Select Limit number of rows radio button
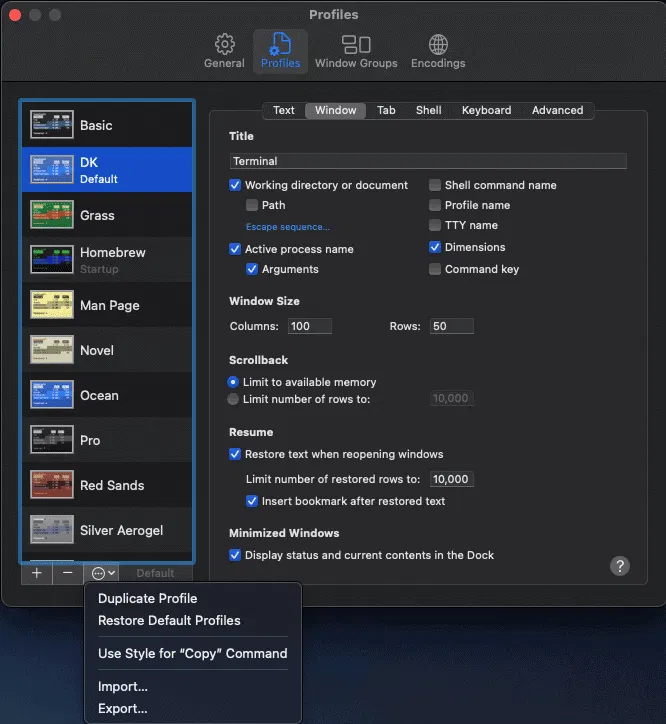 coord(234,399)
